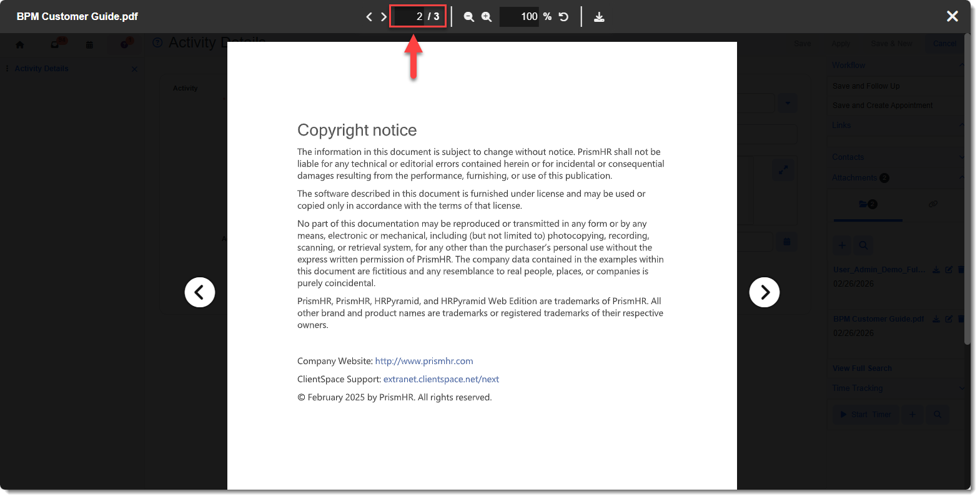Click the zoom percentage input field
The image size is (980, 499).
pos(520,17)
